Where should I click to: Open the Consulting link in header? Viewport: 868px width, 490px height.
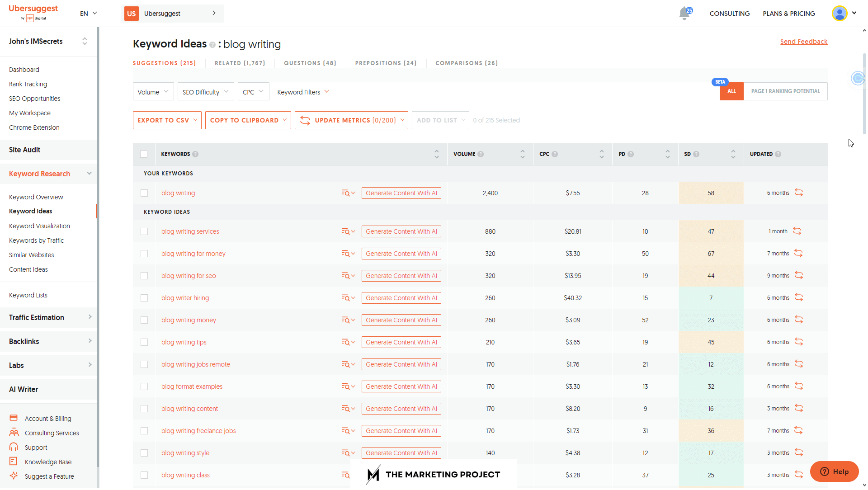pos(729,14)
